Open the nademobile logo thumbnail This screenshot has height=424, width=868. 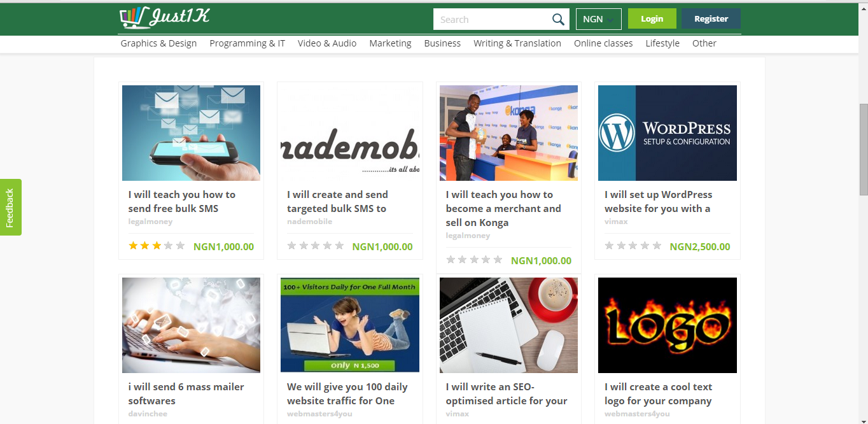coord(350,133)
